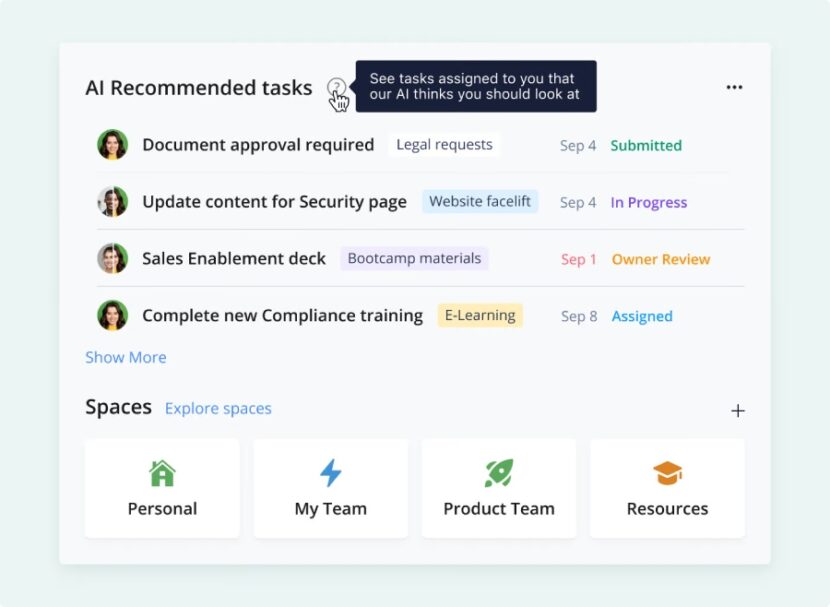
Task: Select the Website facelift tag
Action: [480, 202]
